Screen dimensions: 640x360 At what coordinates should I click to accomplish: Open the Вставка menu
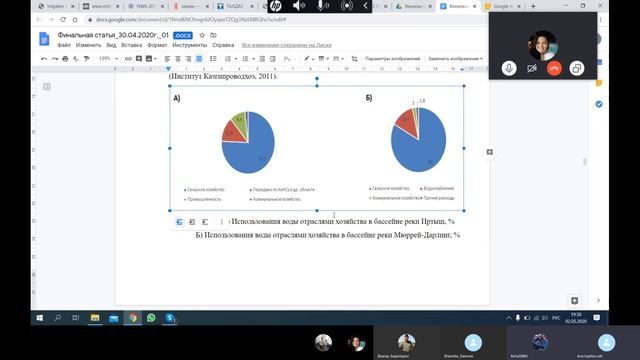[131, 45]
